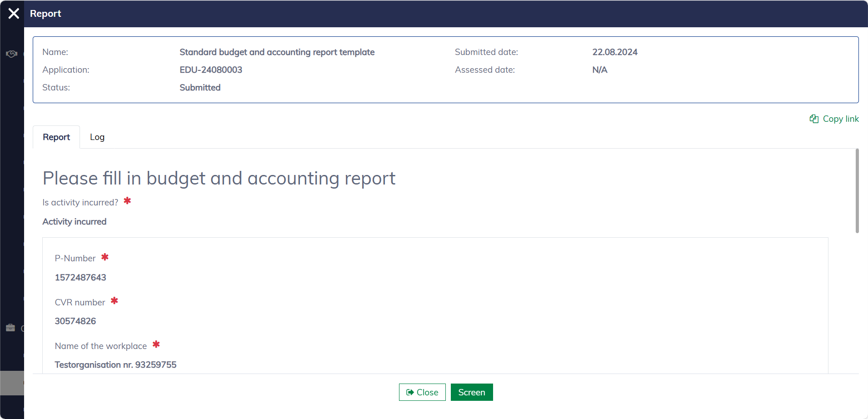Close the Report dialog with the X icon
This screenshot has width=868, height=419.
(x=14, y=14)
